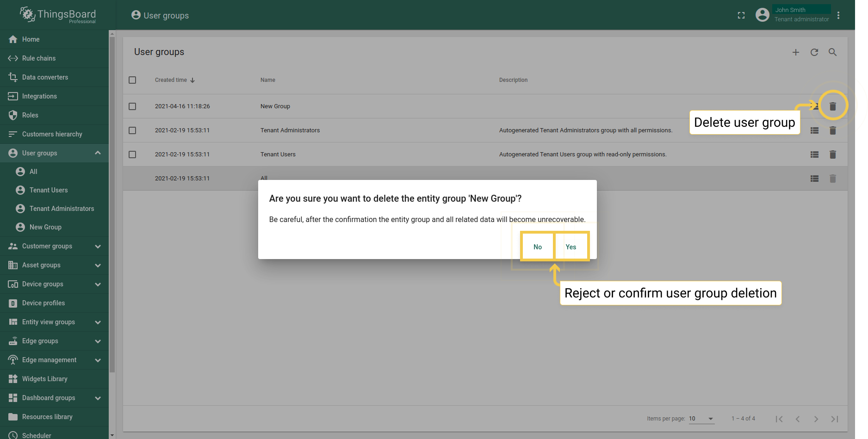This screenshot has height=439, width=868.
Task: Expand the Edge groups section
Action: tap(98, 341)
